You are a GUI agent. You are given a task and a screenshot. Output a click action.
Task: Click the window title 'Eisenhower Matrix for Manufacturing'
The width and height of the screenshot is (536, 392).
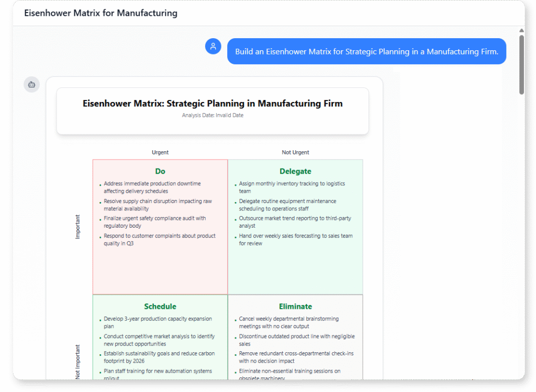(100, 13)
